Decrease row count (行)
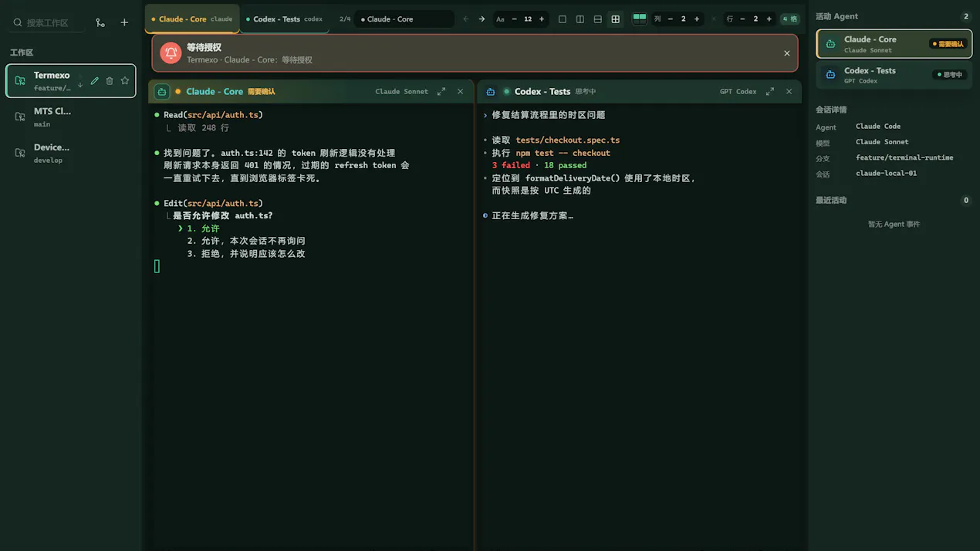This screenshot has width=980, height=551. tap(742, 19)
